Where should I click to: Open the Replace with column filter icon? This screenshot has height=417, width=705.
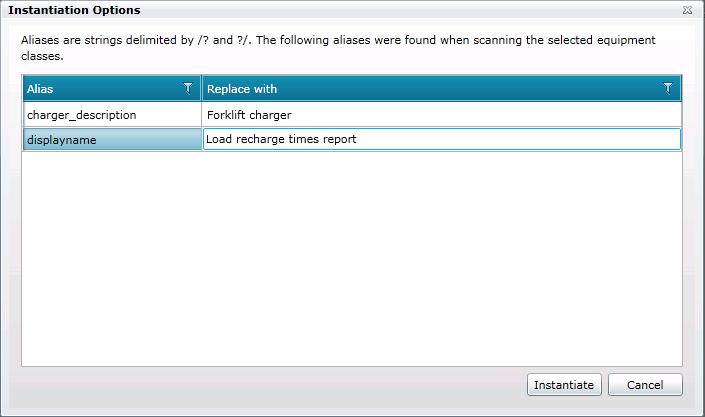(x=668, y=89)
